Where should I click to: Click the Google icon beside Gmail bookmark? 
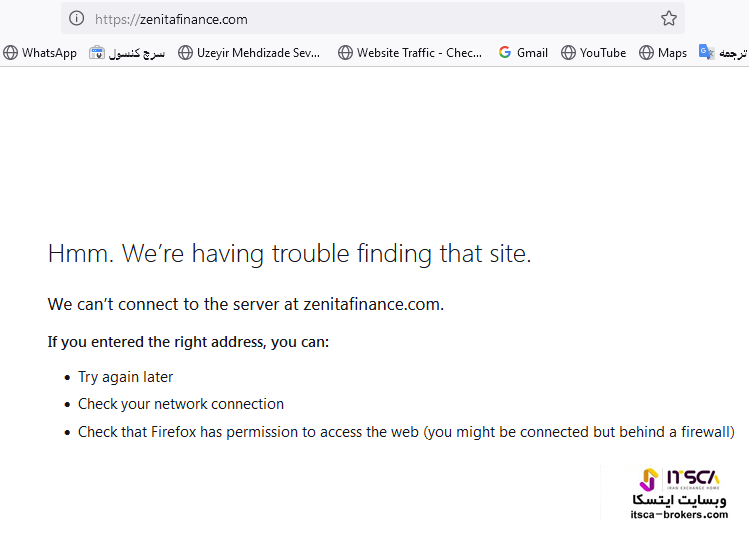(505, 52)
